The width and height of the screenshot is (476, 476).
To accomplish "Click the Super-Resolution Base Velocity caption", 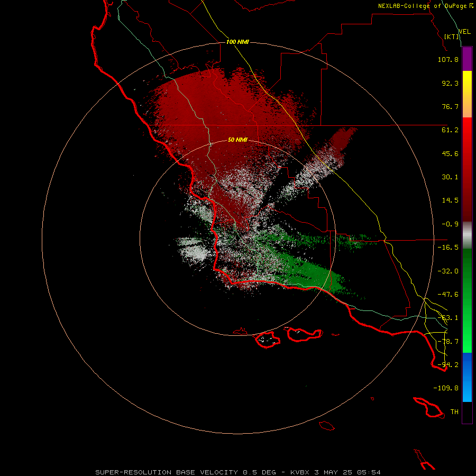I will pyautogui.click(x=238, y=472).
